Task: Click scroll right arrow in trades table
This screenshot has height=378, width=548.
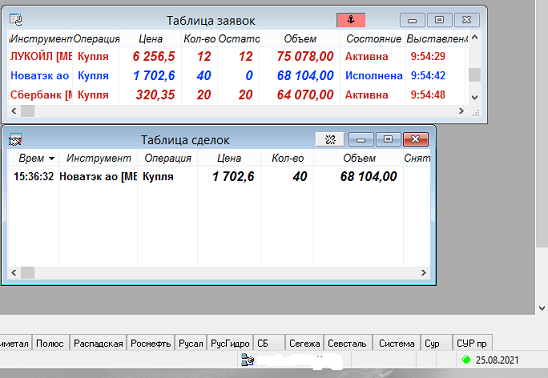Action: click(x=424, y=272)
